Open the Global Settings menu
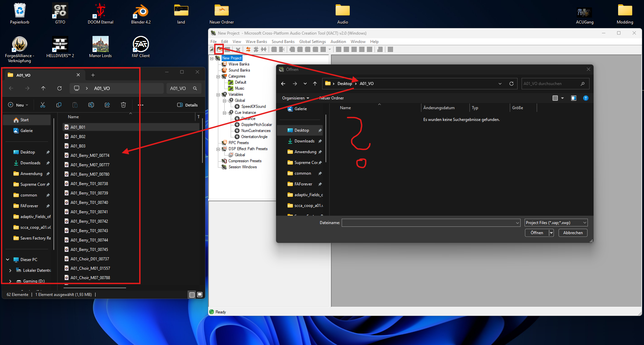 click(312, 42)
